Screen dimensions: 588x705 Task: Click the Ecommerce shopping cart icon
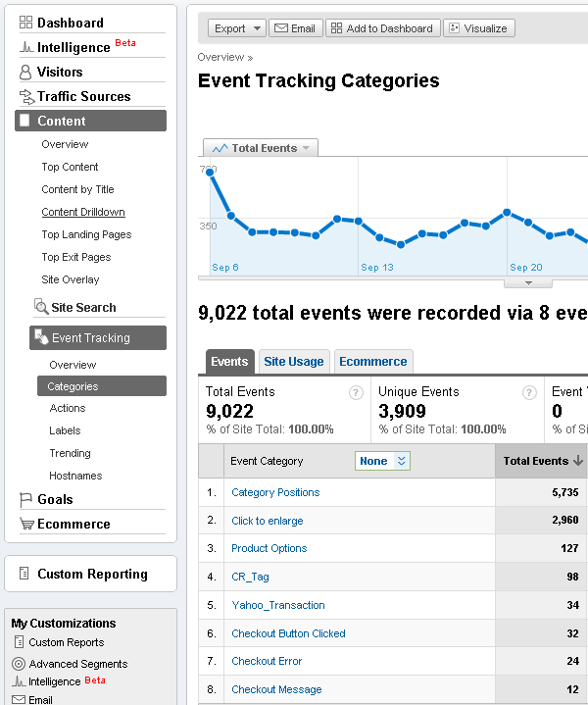[26, 524]
